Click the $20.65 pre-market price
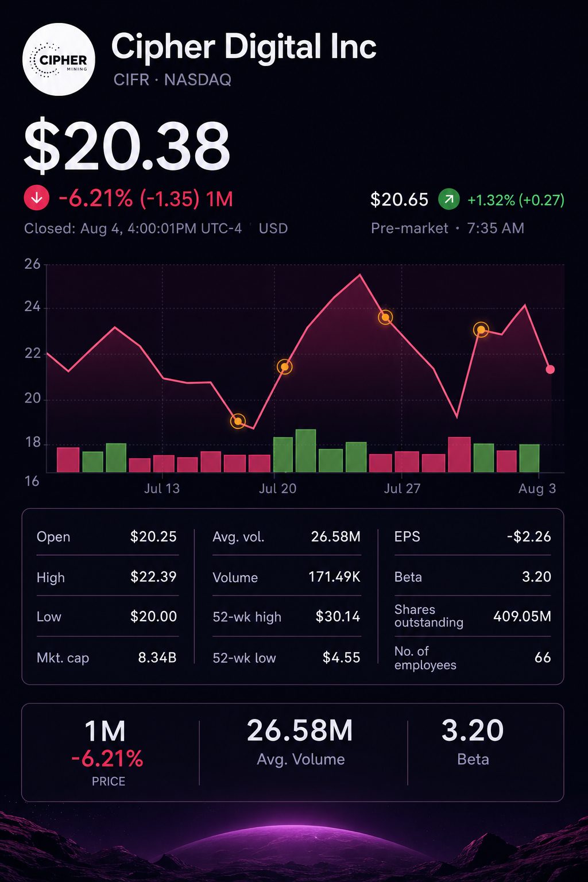The width and height of the screenshot is (588, 882). click(399, 200)
